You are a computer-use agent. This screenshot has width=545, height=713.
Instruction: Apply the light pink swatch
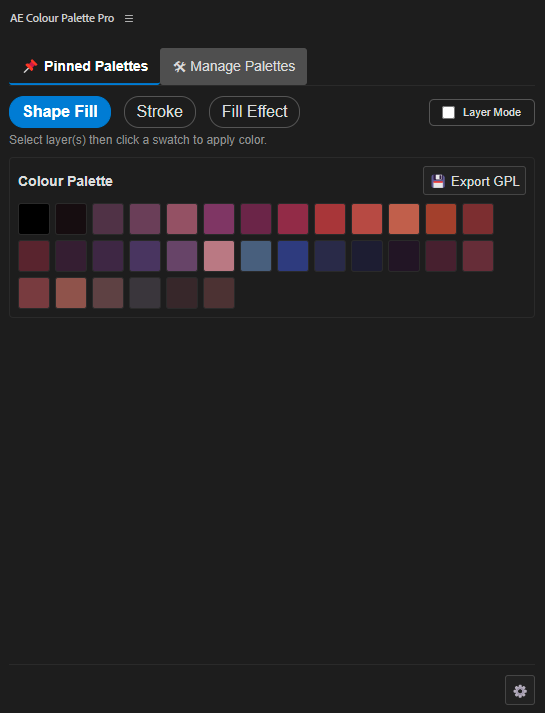[x=219, y=256]
